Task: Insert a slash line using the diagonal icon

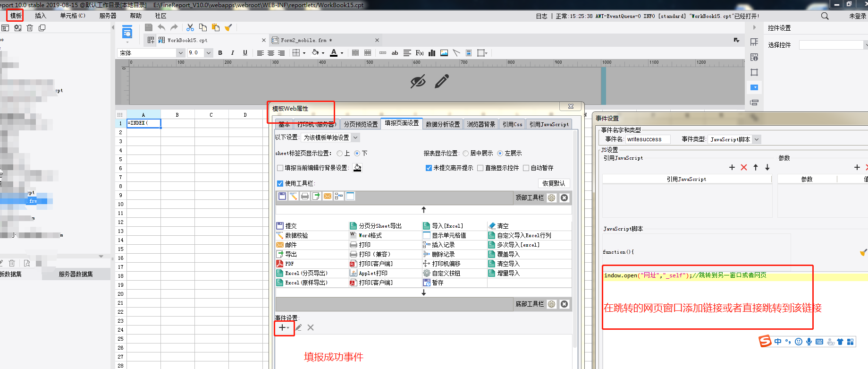Action: coord(456,53)
